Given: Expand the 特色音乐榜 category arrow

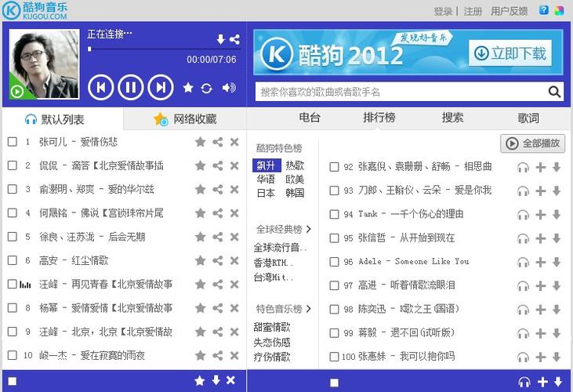Looking at the screenshot, I should 309,309.
